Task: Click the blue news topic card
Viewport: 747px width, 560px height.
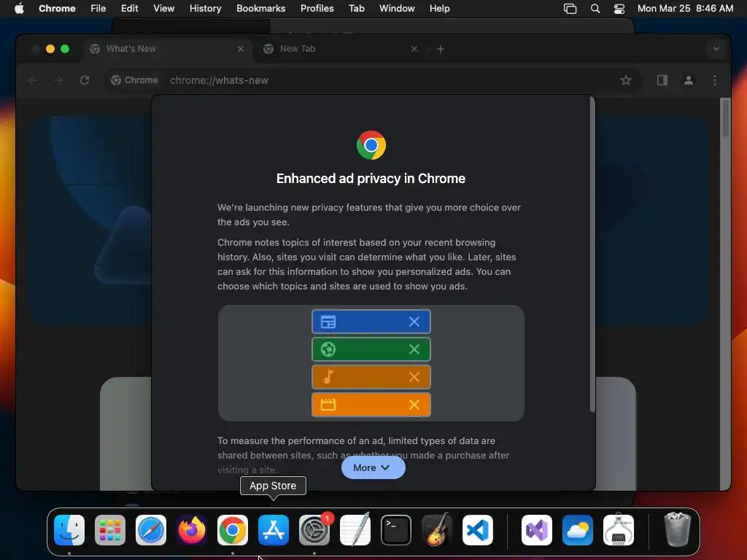Action: click(371, 322)
